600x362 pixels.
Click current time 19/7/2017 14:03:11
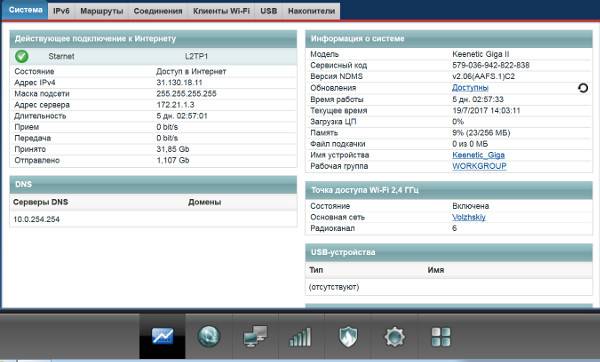click(x=486, y=111)
